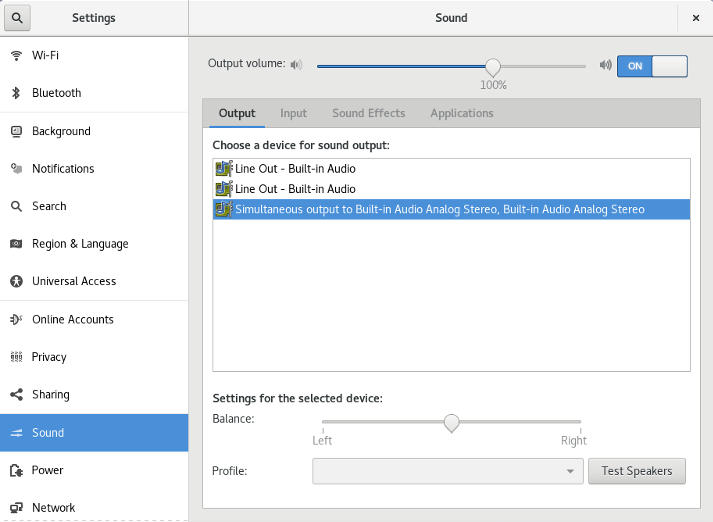The image size is (713, 522).
Task: Click the search magnifier button in header
Action: (18, 17)
